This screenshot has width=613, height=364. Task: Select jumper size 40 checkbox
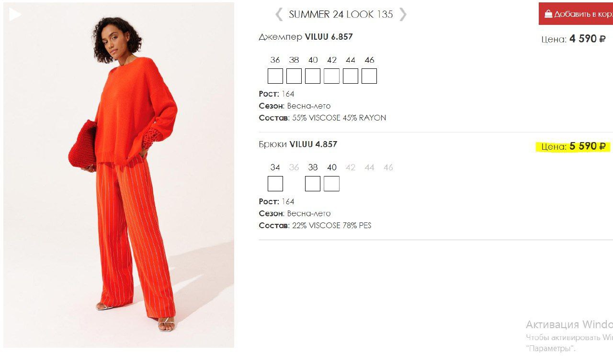pos(313,76)
